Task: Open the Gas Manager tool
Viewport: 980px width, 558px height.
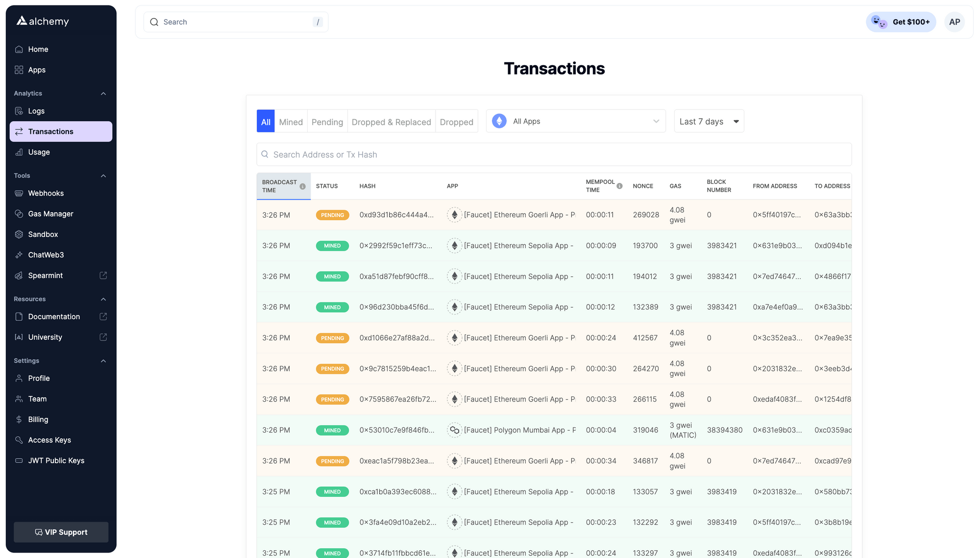Action: (x=50, y=213)
